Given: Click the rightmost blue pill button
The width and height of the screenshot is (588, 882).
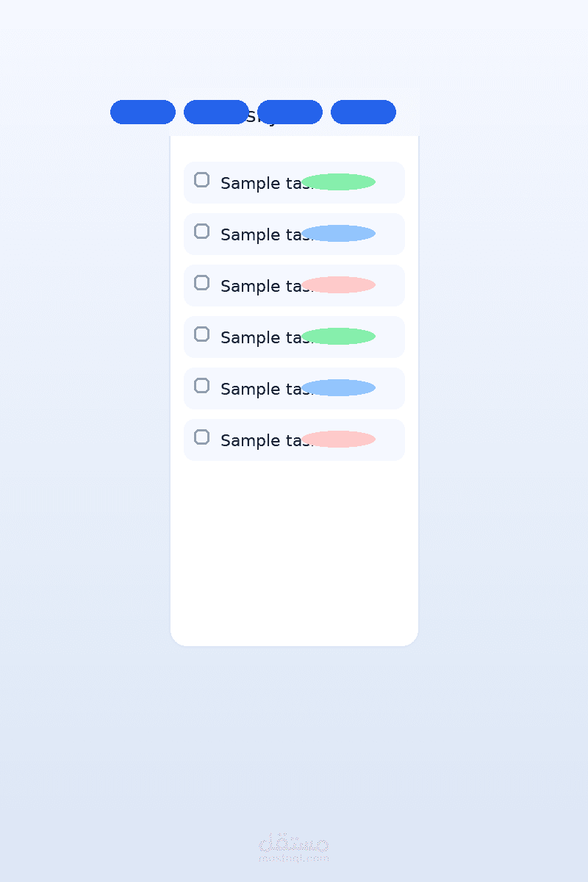Looking at the screenshot, I should point(363,112).
